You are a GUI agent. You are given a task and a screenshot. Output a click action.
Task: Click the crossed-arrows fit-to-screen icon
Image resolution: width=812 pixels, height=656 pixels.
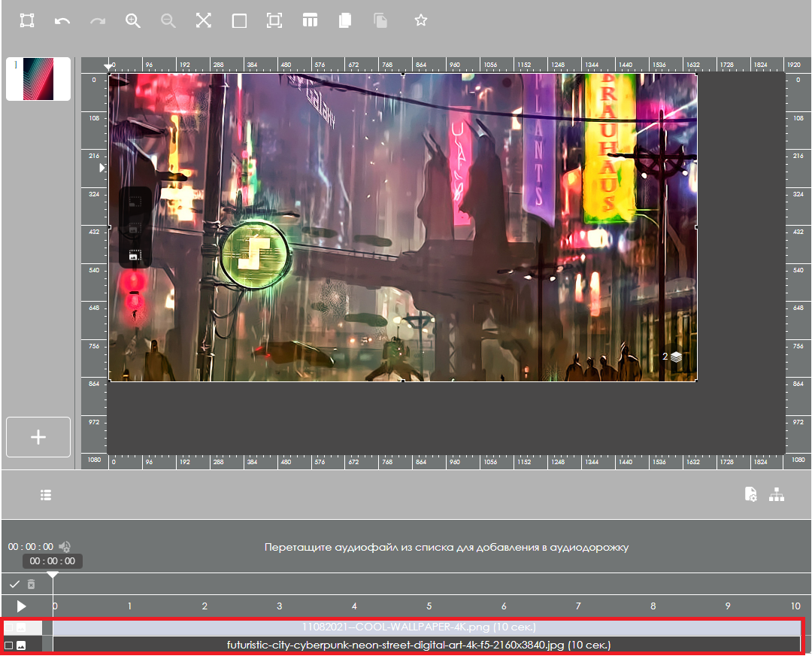(x=204, y=21)
